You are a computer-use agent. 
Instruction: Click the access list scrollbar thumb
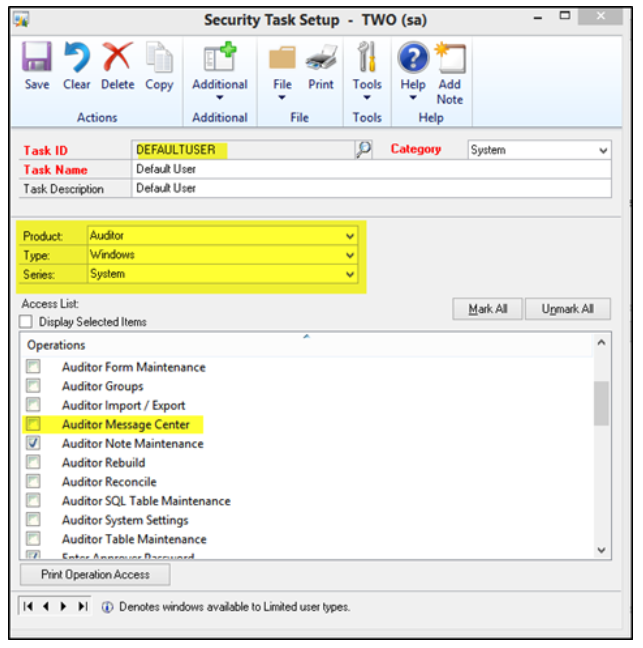[601, 403]
